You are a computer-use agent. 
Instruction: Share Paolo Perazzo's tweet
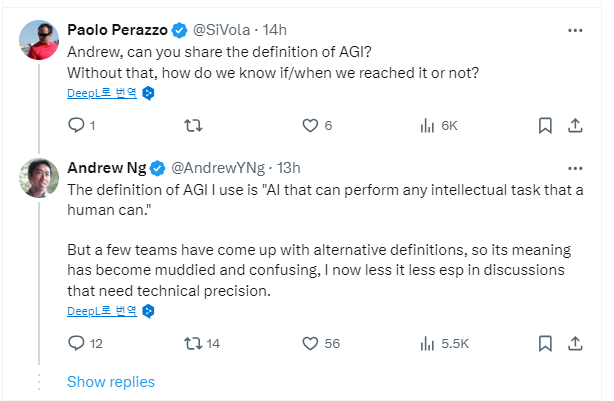pyautogui.click(x=575, y=126)
